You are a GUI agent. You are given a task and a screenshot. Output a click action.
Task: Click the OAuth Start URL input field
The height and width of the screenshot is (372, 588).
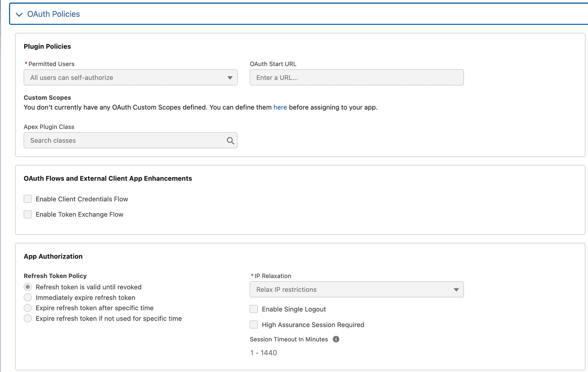(x=356, y=78)
